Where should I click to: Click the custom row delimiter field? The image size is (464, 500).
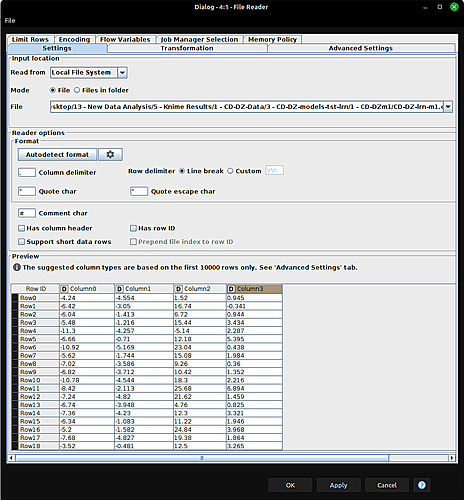(274, 170)
